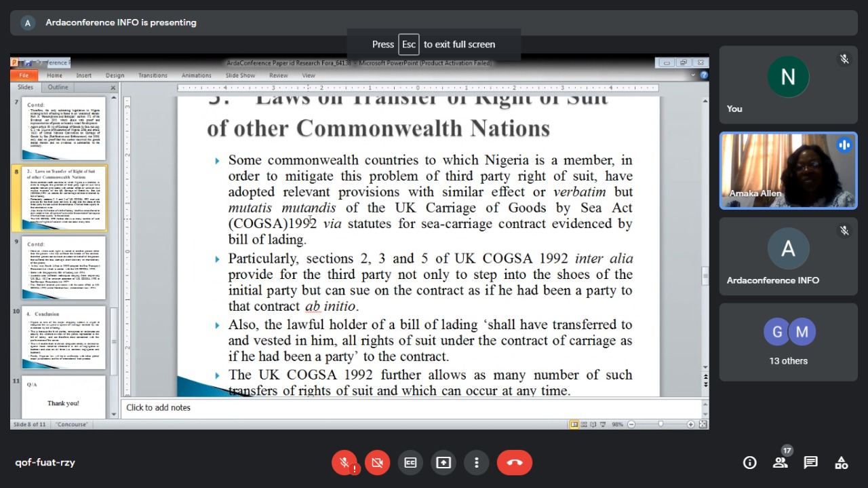Start Slide Show from status bar icon
The width and height of the screenshot is (868, 488).
tap(601, 424)
